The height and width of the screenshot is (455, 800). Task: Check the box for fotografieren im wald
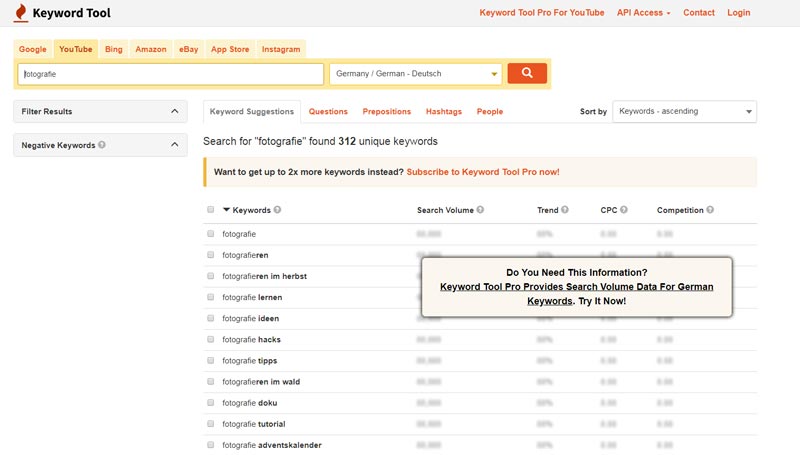coord(211,382)
